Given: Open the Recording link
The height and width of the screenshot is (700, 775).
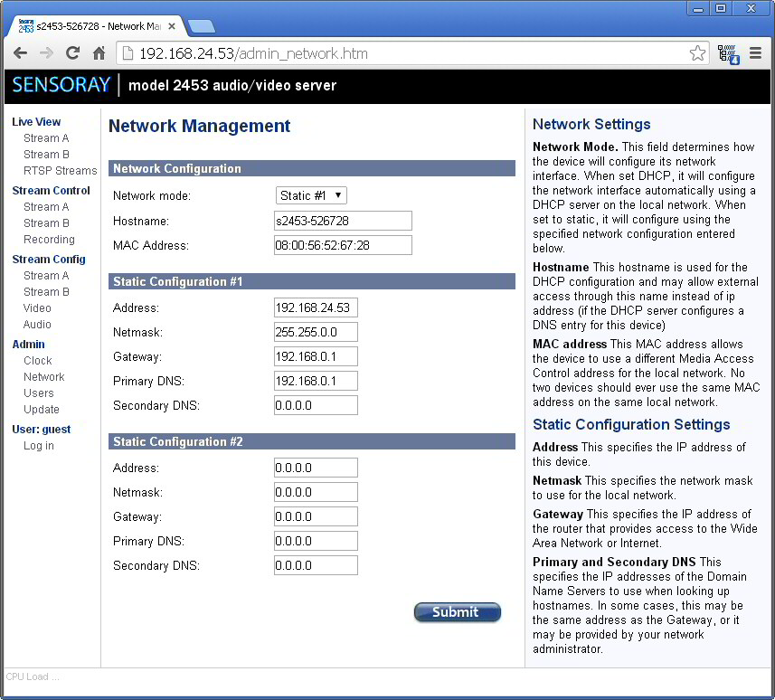Looking at the screenshot, I should tap(49, 240).
